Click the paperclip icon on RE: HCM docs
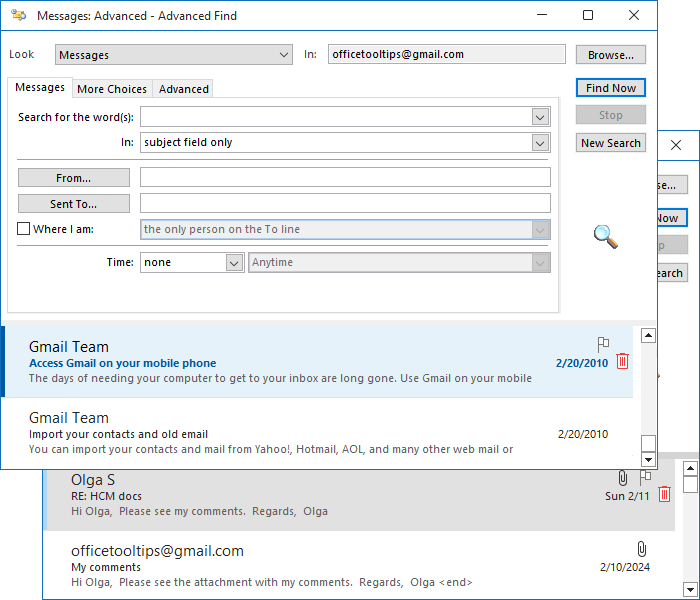 coord(623,478)
